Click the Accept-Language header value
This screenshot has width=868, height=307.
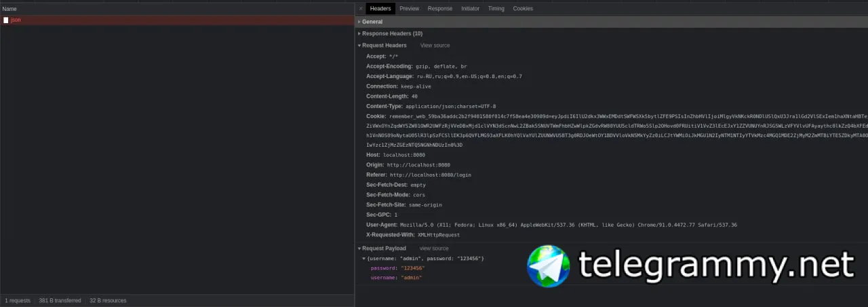tap(469, 76)
